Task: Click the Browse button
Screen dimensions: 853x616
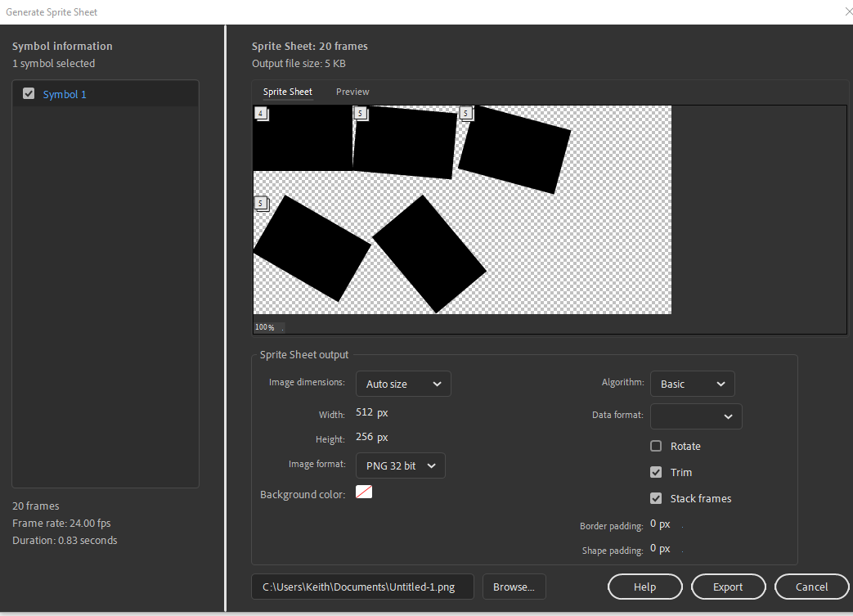Action: click(x=514, y=587)
